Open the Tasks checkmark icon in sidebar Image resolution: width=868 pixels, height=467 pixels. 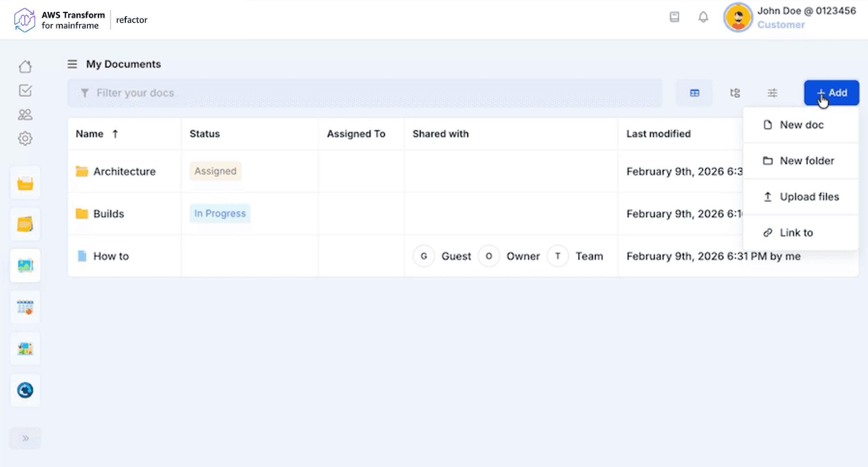25,90
